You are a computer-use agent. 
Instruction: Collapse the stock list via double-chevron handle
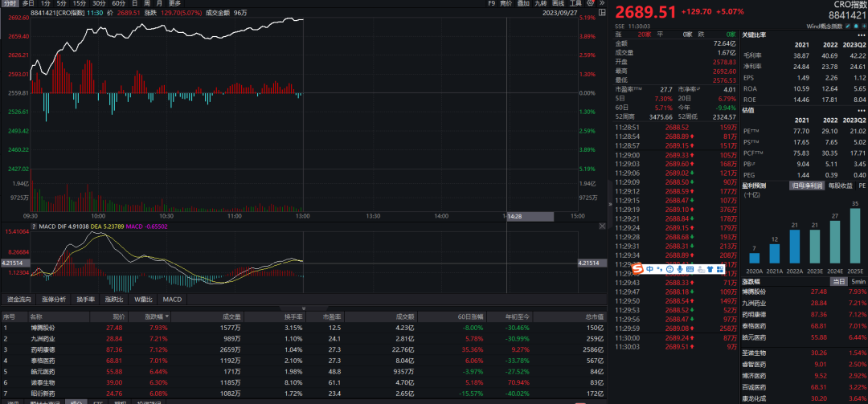coord(303,308)
